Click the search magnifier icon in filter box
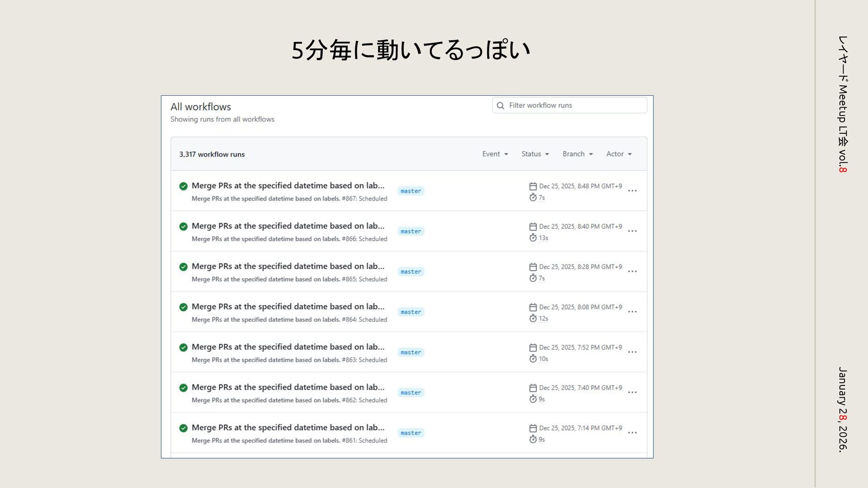This screenshot has height=488, width=868. pyautogui.click(x=500, y=106)
